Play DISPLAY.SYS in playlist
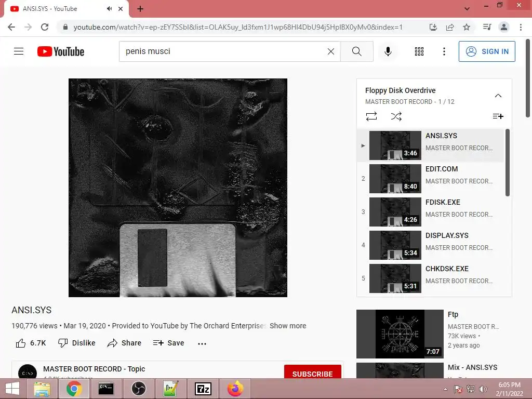The image size is (532, 399). click(x=431, y=245)
